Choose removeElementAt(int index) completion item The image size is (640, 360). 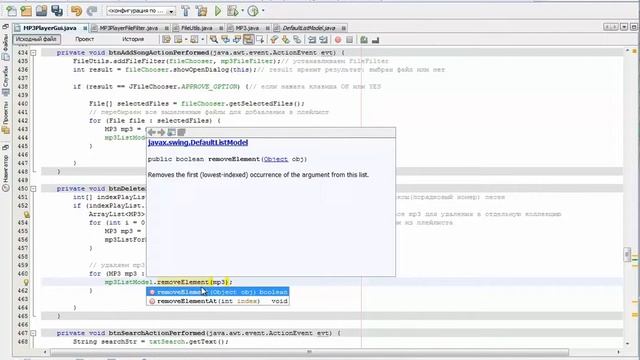pos(218,301)
